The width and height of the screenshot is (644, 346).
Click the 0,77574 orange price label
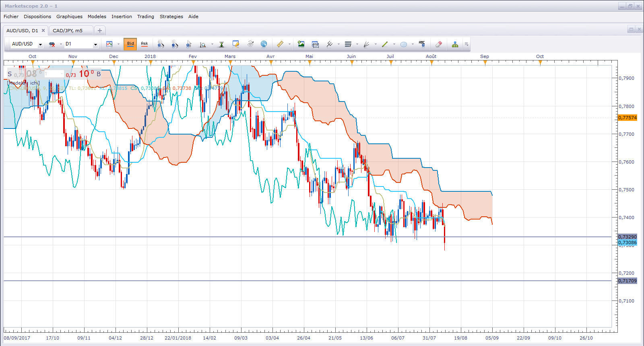pyautogui.click(x=627, y=118)
